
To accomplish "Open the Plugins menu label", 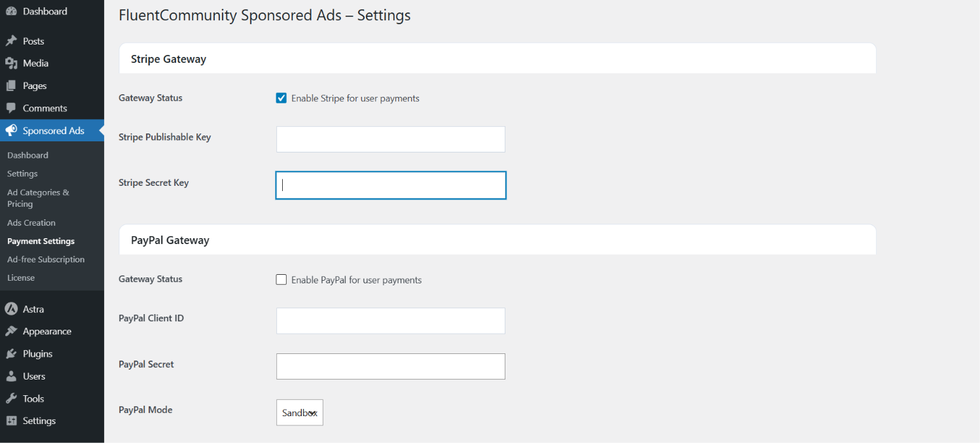I will pos(38,354).
